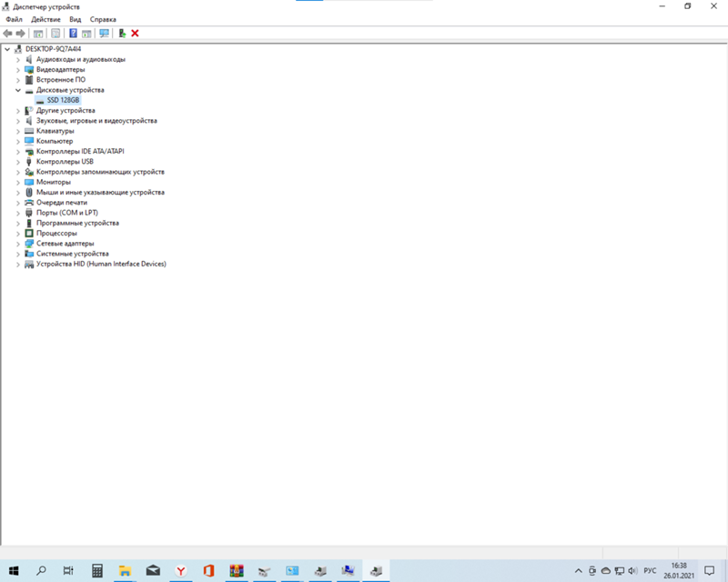Screen dimensions: 728x582
Task: Select the SSD 128GB disk entry
Action: click(63, 100)
